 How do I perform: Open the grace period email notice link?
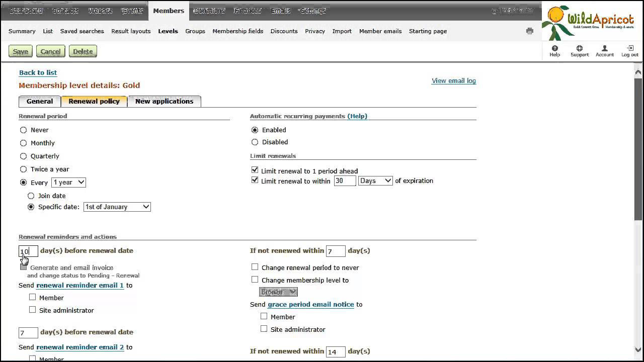311,304
